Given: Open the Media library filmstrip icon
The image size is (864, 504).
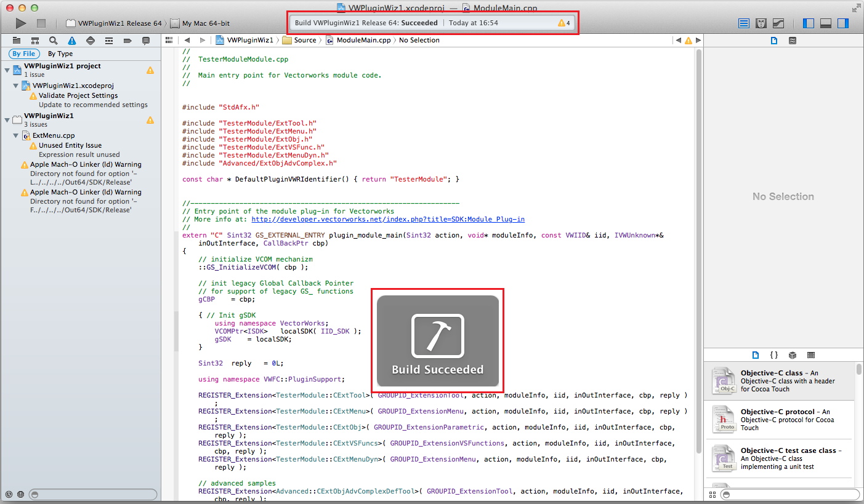Looking at the screenshot, I should pos(811,355).
